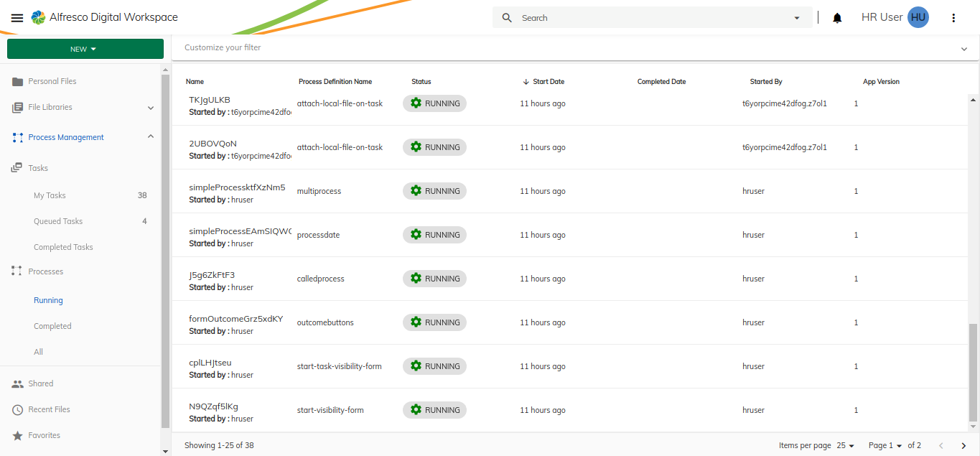Viewport: 980px width, 456px height.
Task: Click the File Libraries sidebar icon
Action: click(17, 107)
